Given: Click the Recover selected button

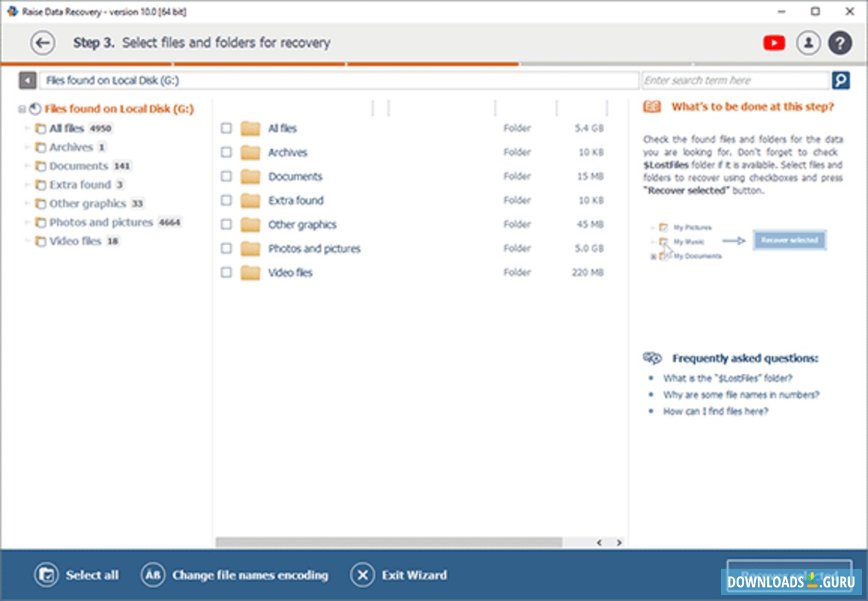Looking at the screenshot, I should tap(789, 575).
